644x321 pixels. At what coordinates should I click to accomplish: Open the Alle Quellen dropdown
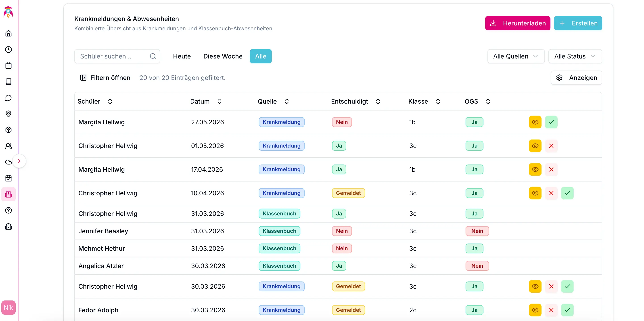(x=516, y=56)
